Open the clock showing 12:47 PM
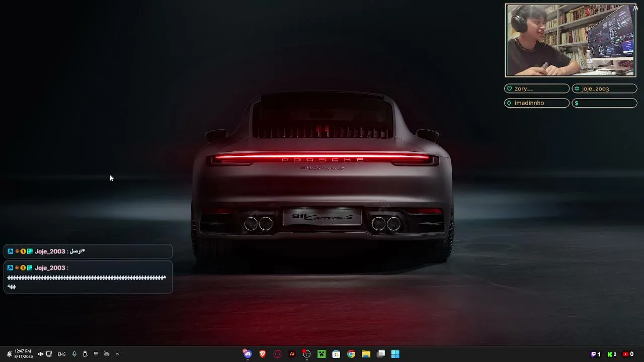 [23, 354]
